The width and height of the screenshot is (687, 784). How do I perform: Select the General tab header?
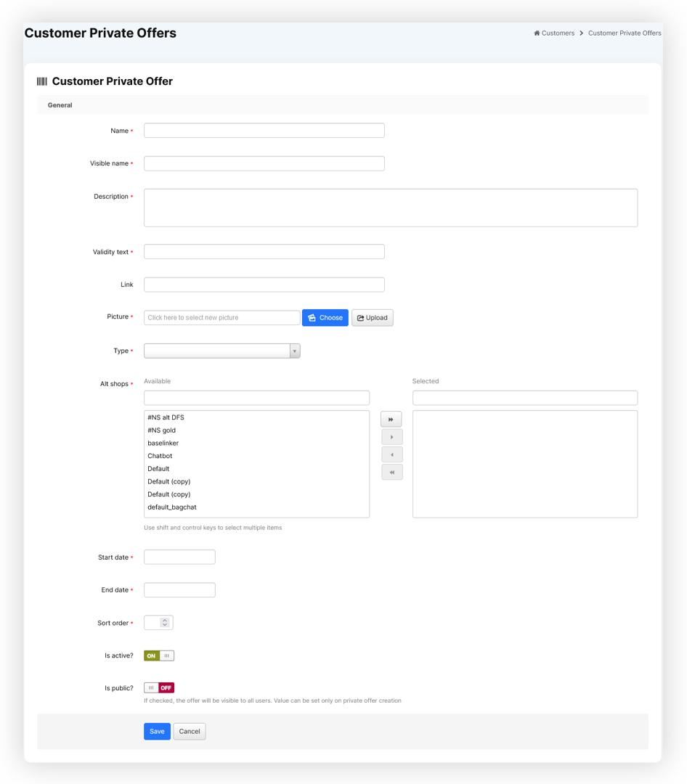pos(60,105)
